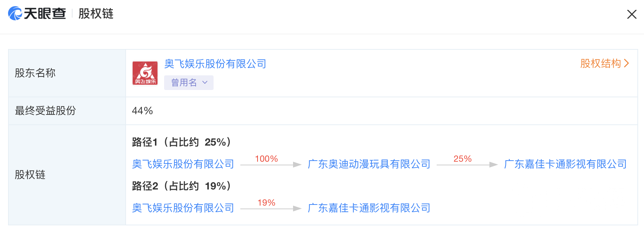Click the 100% arrow in path 1
The image size is (644, 229).
pos(270,165)
